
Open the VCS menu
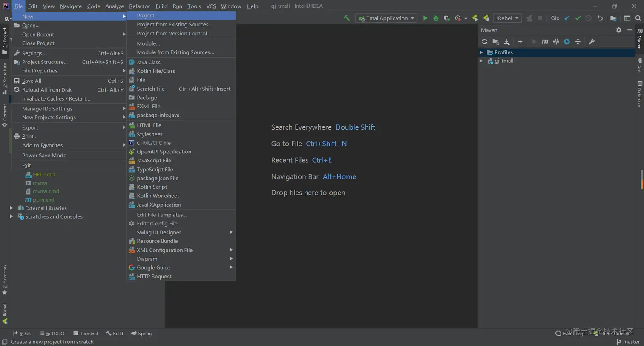[211, 6]
